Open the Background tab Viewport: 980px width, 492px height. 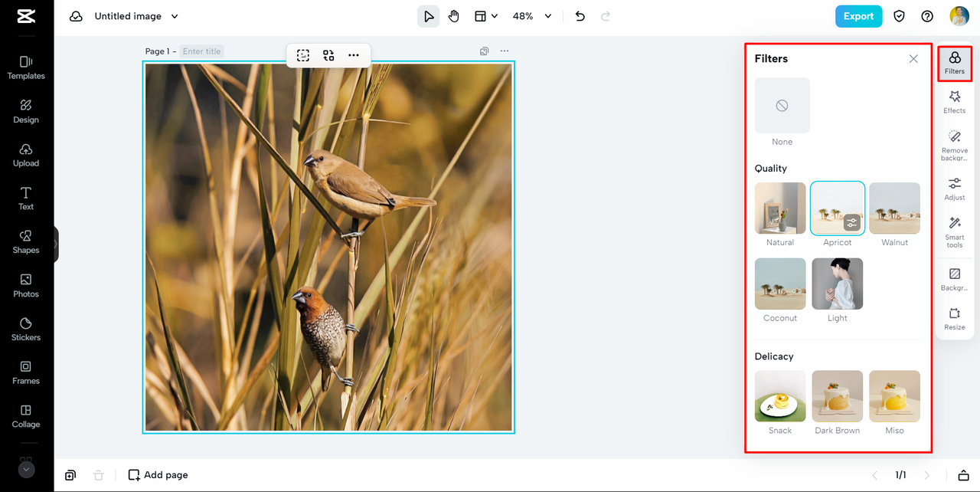(x=955, y=280)
